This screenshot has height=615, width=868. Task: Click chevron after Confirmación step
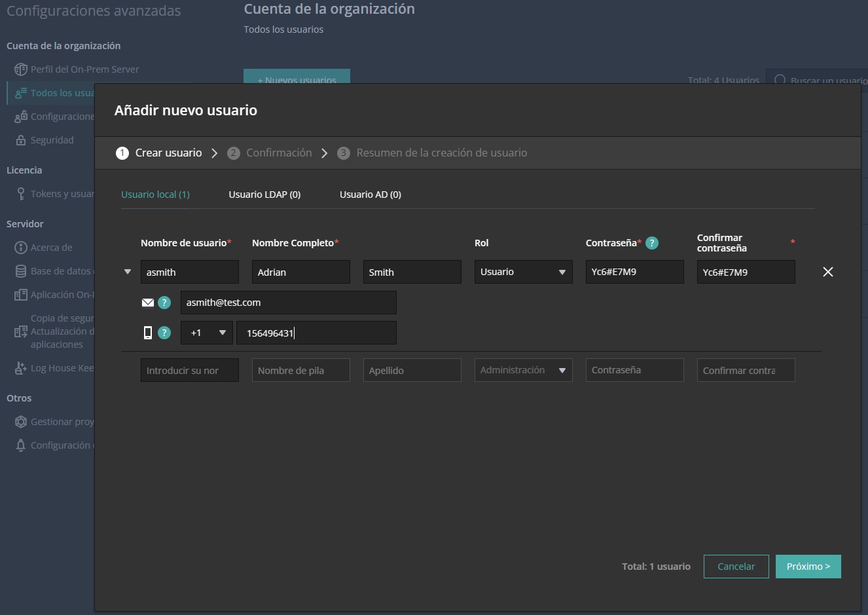(325, 153)
